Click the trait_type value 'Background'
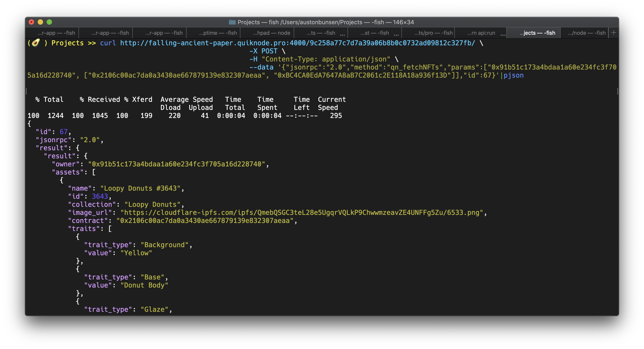Screen dimensions: 644x349 [x=164, y=245]
